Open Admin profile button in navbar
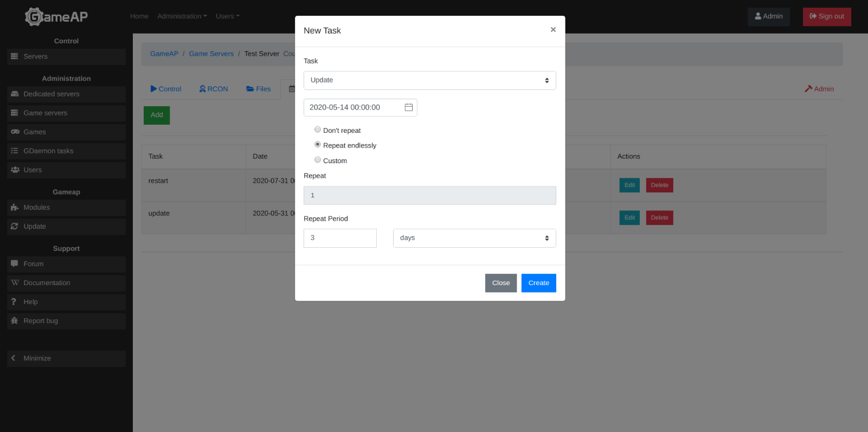 (x=769, y=16)
